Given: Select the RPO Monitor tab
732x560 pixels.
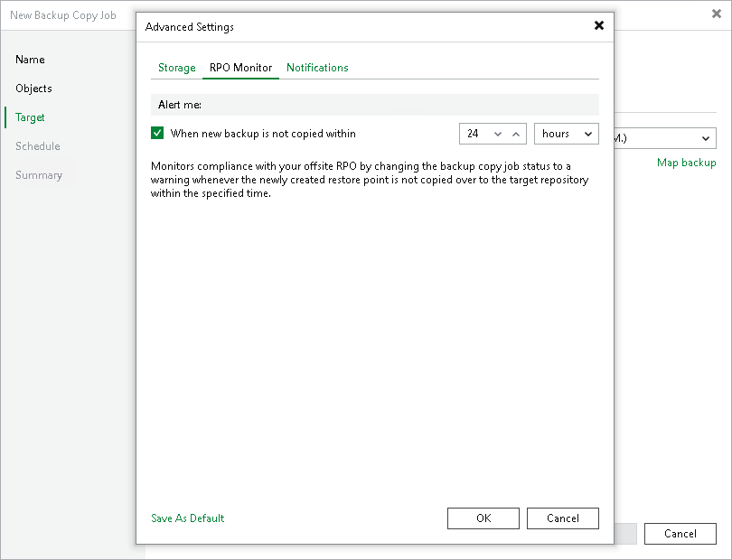Looking at the screenshot, I should point(240,68).
